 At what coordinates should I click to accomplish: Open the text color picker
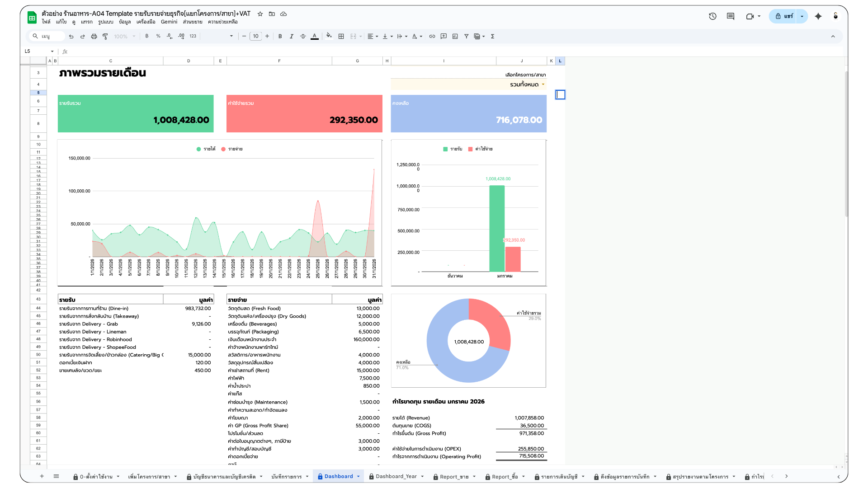pyautogui.click(x=315, y=36)
